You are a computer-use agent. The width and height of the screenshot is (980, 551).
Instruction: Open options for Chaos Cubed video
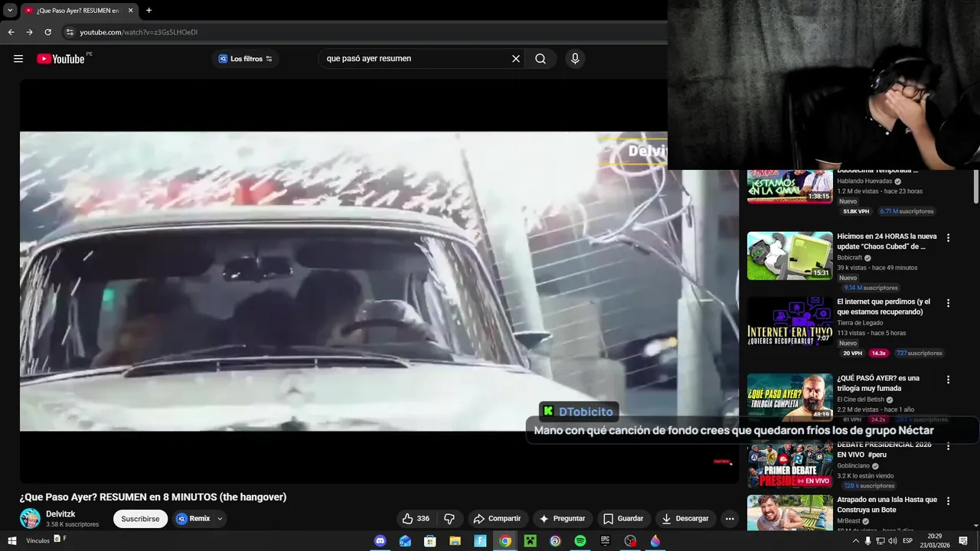948,238
